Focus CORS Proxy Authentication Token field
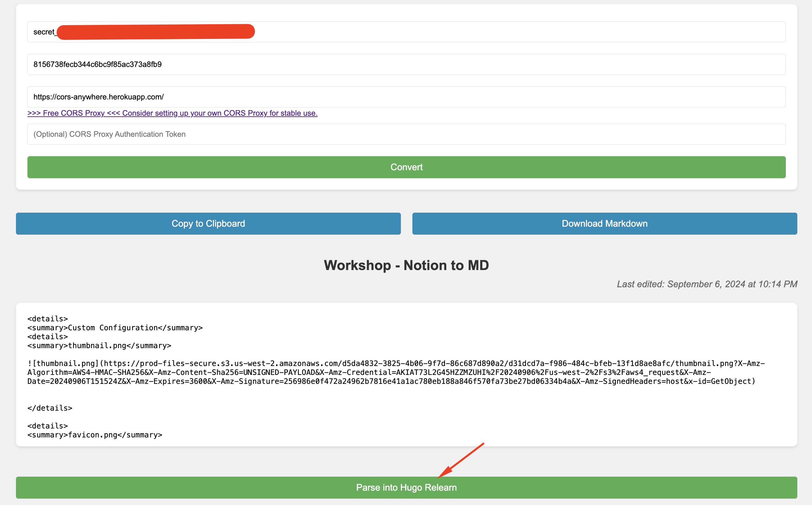The image size is (812, 505). pyautogui.click(x=406, y=134)
